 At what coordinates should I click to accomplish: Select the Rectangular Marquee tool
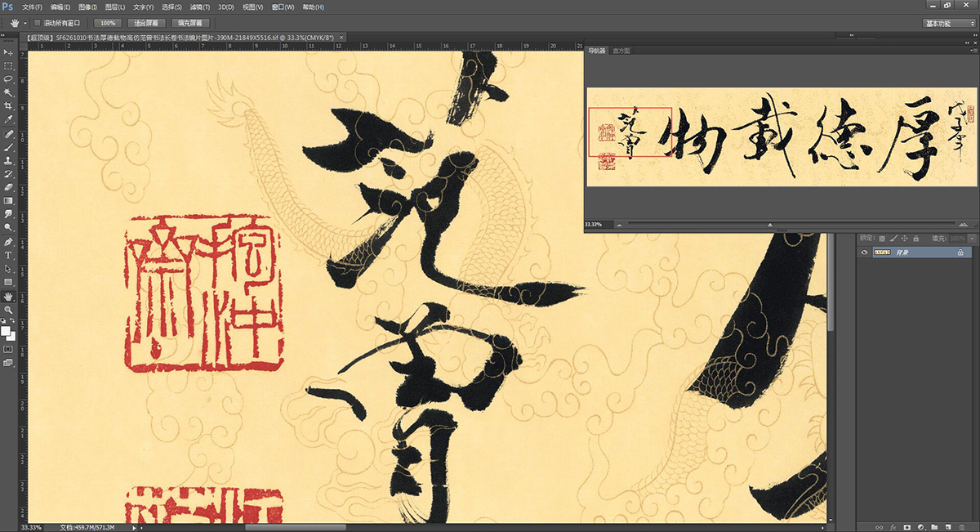coord(8,65)
